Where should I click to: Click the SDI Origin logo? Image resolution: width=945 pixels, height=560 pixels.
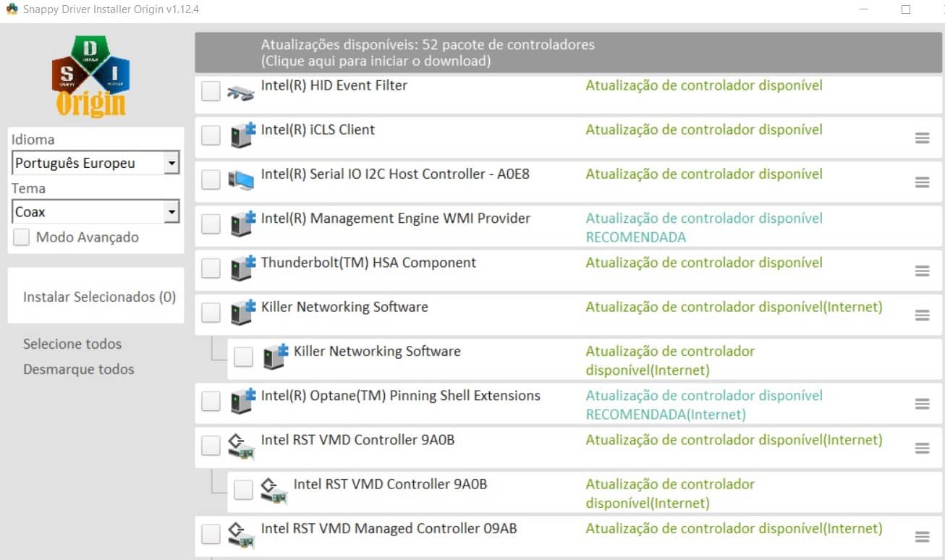(92, 77)
